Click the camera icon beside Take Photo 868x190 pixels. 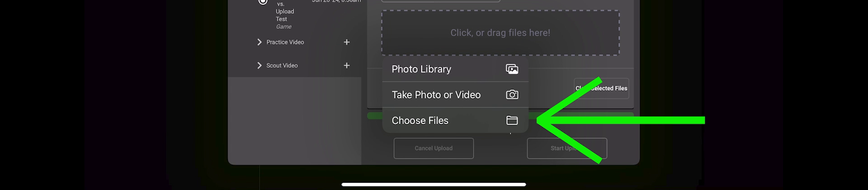[512, 95]
